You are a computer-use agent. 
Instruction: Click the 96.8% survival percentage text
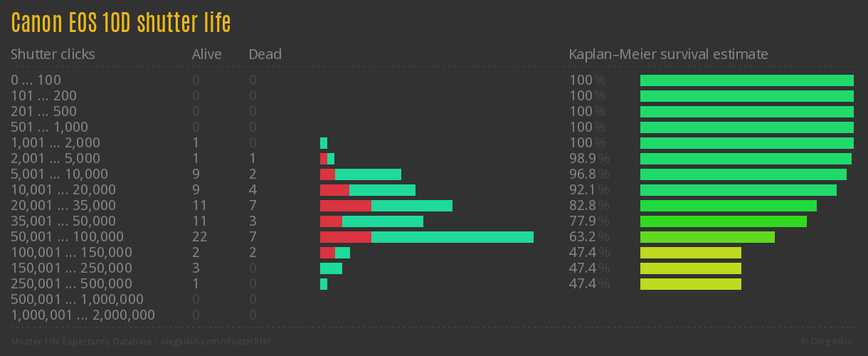pyautogui.click(x=589, y=174)
